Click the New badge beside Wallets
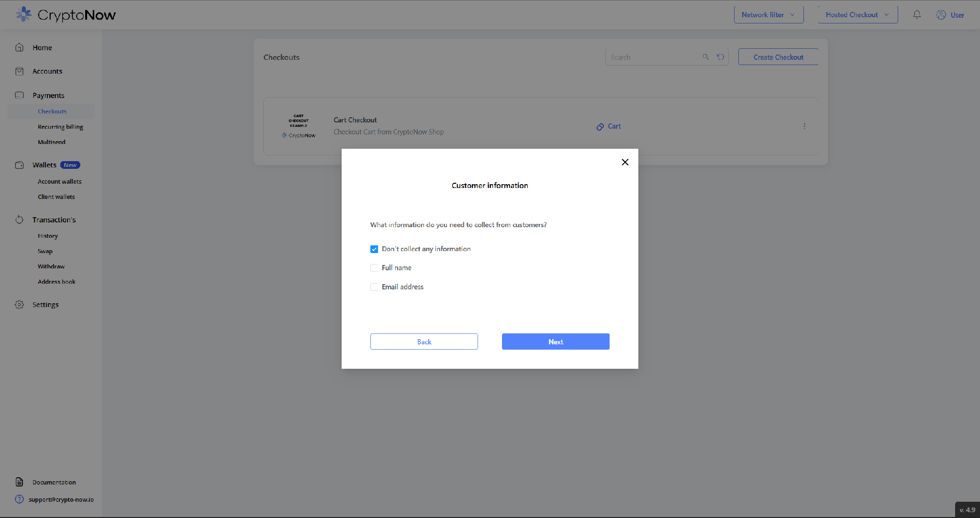Image resolution: width=980 pixels, height=518 pixels. [70, 165]
